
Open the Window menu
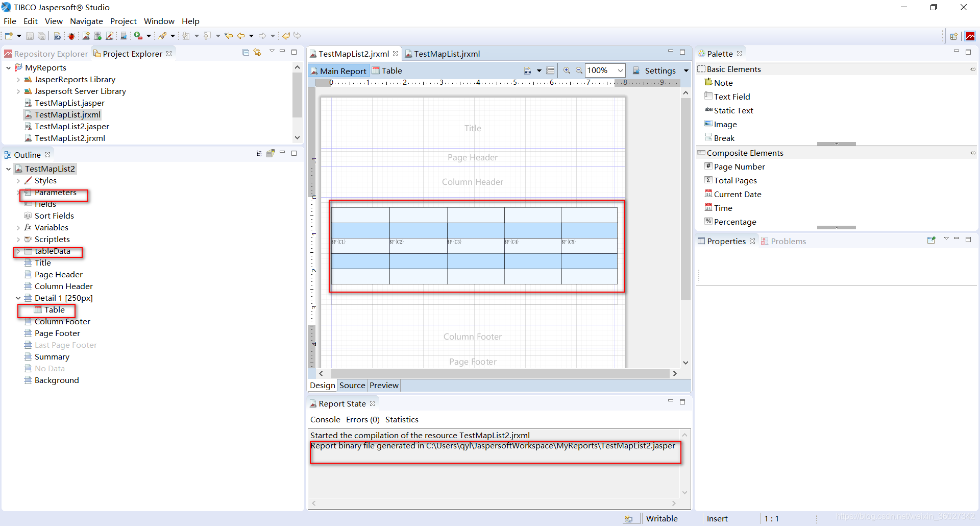point(159,21)
